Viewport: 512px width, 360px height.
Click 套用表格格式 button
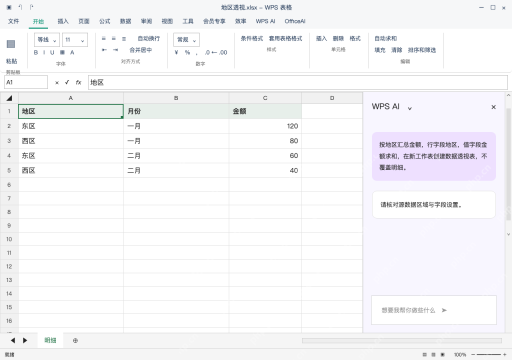click(x=285, y=39)
